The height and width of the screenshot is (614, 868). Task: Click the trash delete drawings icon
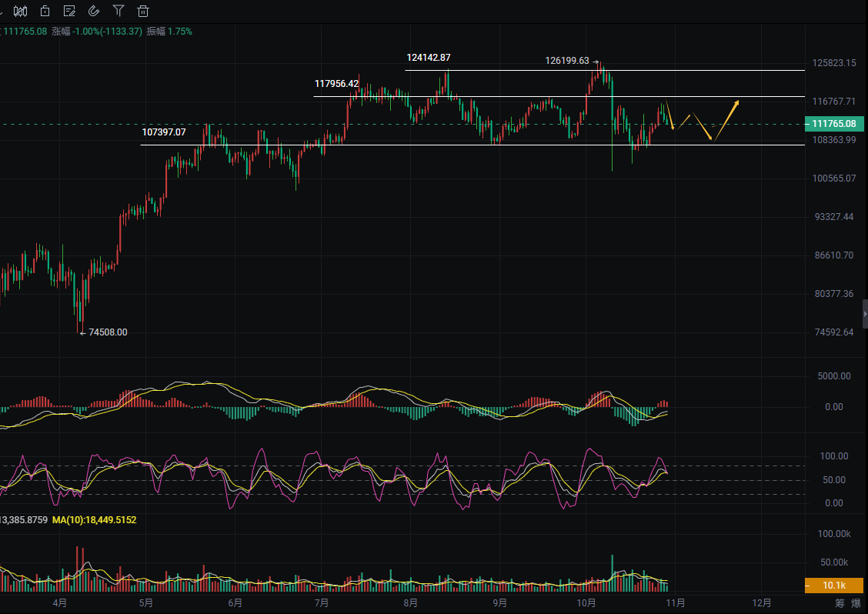coord(143,11)
